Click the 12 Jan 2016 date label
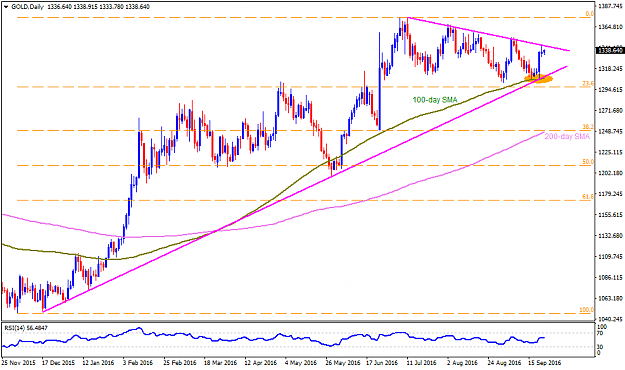This screenshot has height=370, width=625. click(99, 363)
